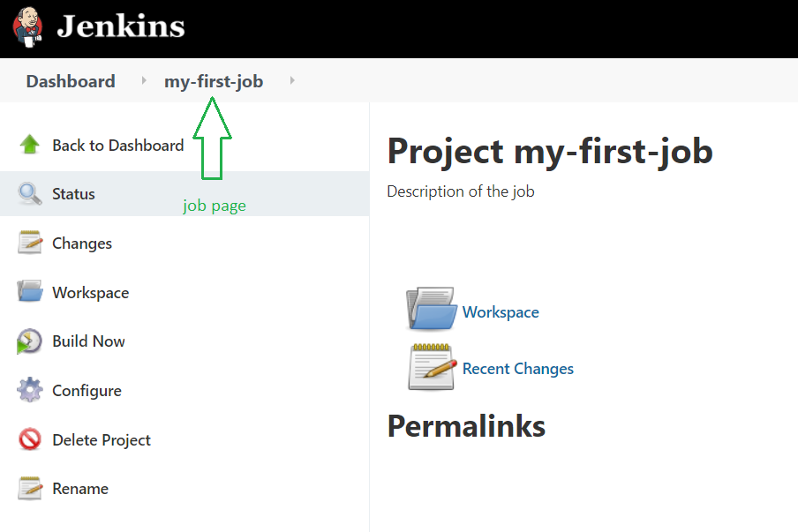798x532 pixels.
Task: Expand the dropdown arrow after my-first-job breadcrumb
Action: click(292, 80)
